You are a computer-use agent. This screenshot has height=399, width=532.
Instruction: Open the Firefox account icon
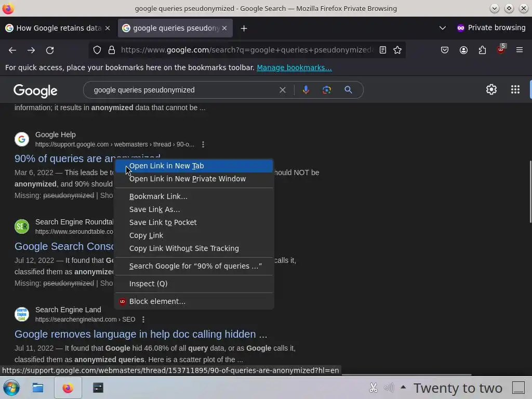(463, 50)
